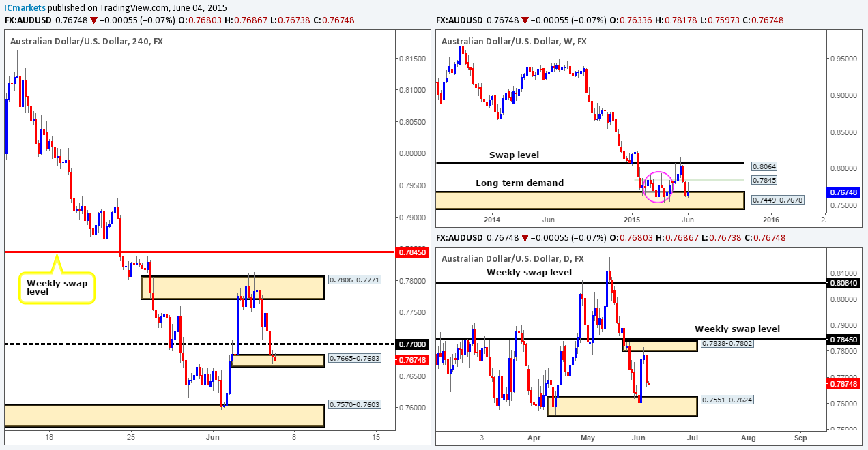Click the '0.7551-0.7624' demand zone label
The image size is (868, 450).
click(728, 400)
